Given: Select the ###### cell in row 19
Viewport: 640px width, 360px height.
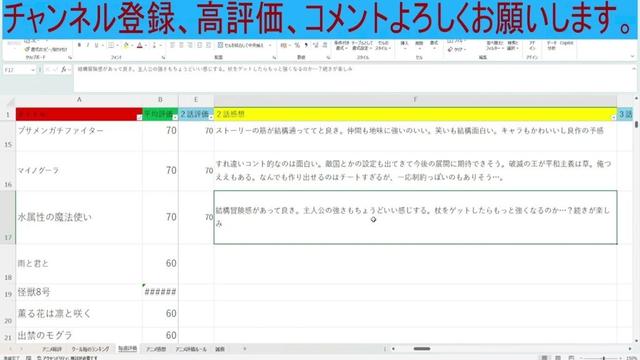Looking at the screenshot, I should tap(160, 292).
